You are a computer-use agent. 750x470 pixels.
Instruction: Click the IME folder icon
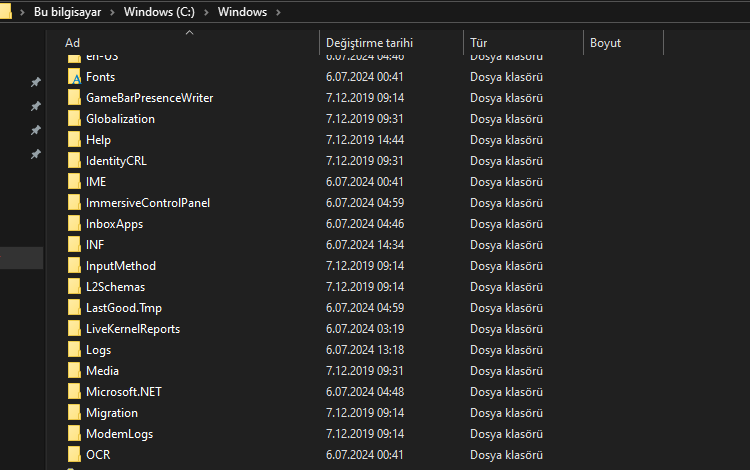pyautogui.click(x=75, y=182)
